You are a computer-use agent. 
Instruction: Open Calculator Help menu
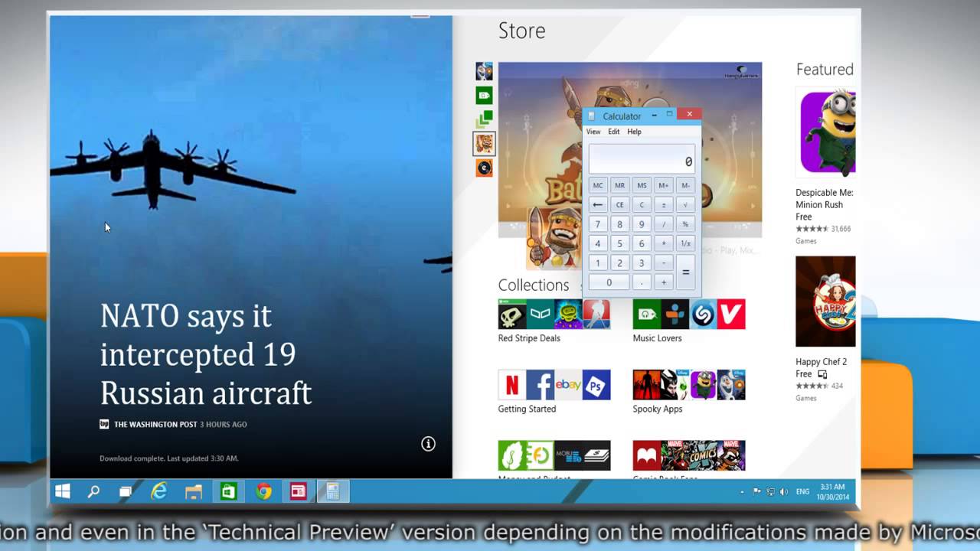click(x=634, y=132)
